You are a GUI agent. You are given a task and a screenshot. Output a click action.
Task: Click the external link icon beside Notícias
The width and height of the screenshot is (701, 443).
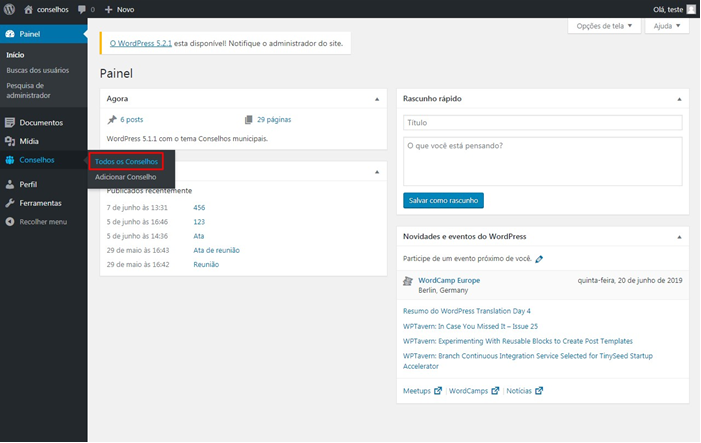click(x=539, y=391)
